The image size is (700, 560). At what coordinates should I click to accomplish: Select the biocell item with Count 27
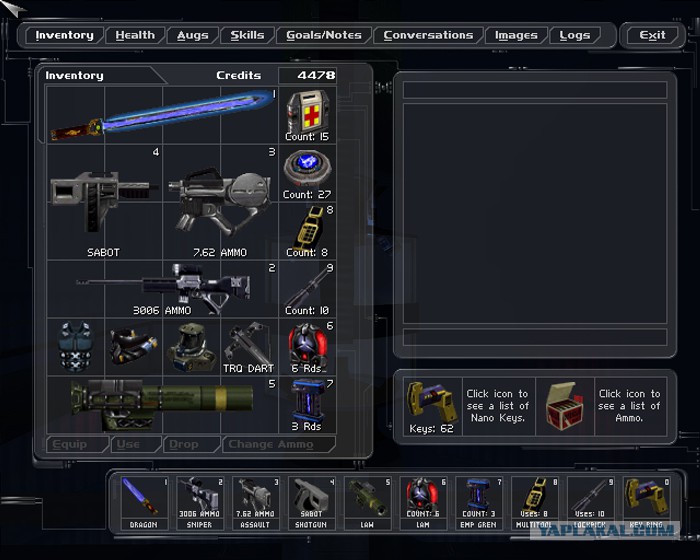(x=307, y=173)
